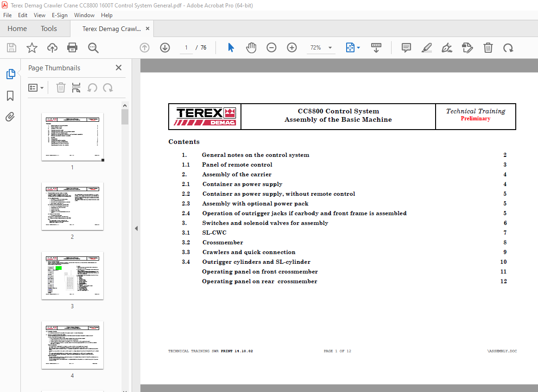Image resolution: width=538 pixels, height=392 pixels.
Task: Zoom out with minus circle icon
Action: coord(272,48)
